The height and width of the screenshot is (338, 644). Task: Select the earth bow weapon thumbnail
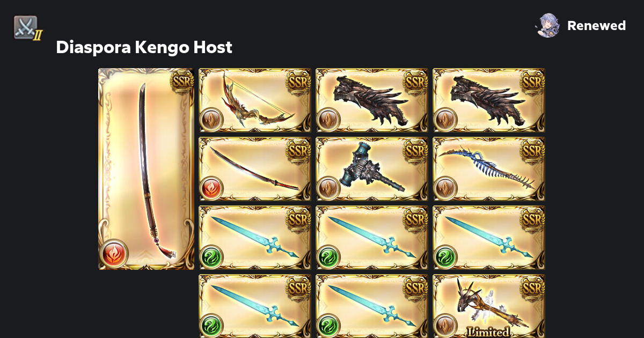click(x=255, y=100)
